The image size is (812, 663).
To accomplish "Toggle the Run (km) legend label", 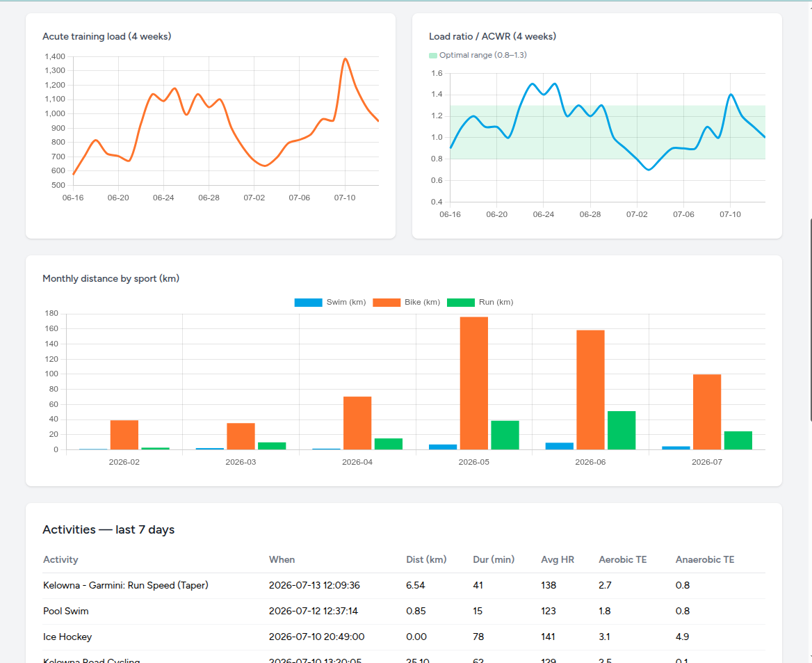I will [x=496, y=302].
